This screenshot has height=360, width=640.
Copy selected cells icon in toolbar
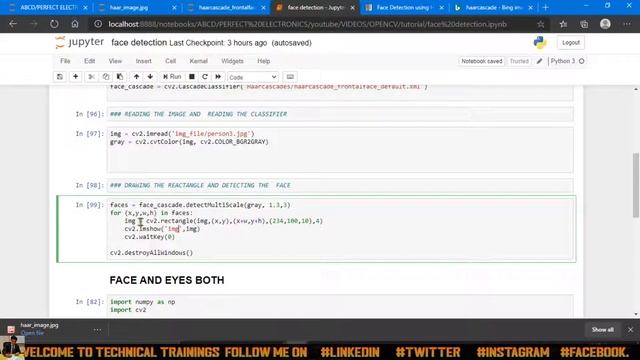click(x=106, y=77)
